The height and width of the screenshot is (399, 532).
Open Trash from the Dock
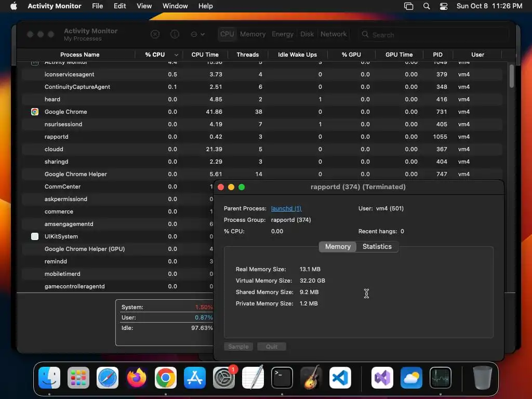point(483,378)
